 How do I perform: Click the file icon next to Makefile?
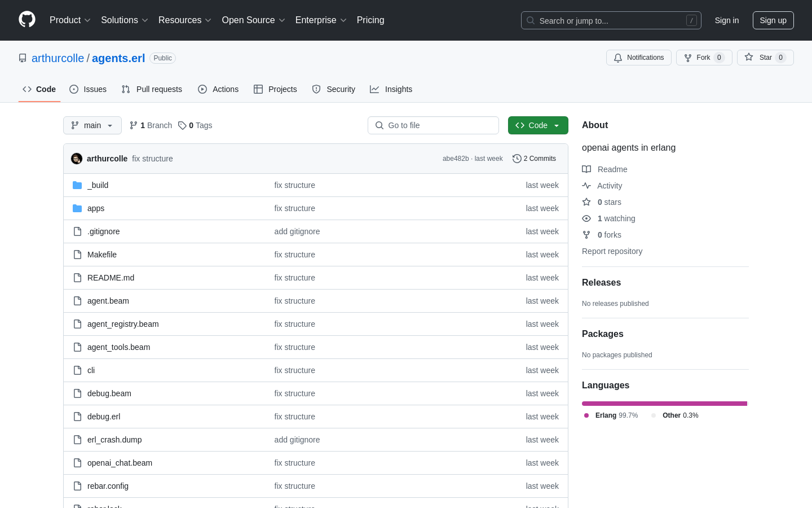pyautogui.click(x=77, y=255)
